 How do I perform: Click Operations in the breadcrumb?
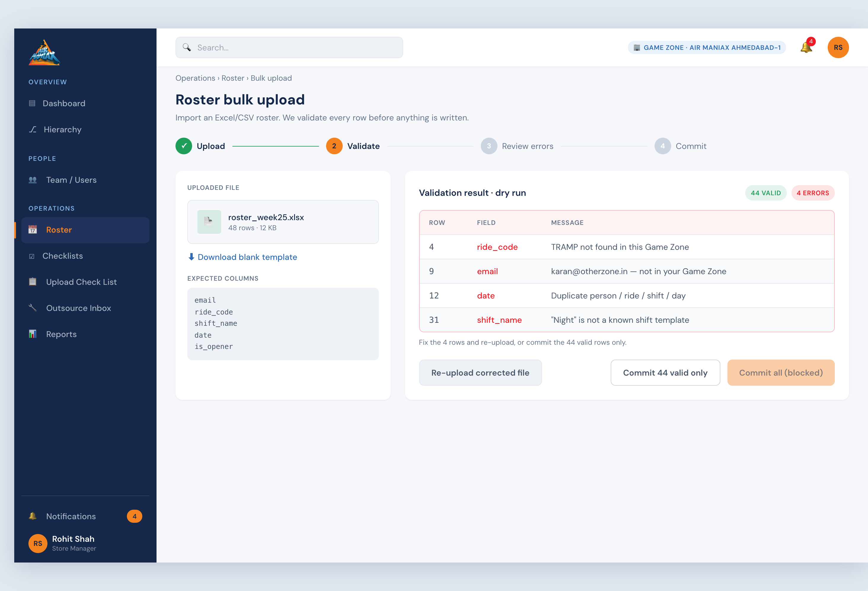coord(195,78)
